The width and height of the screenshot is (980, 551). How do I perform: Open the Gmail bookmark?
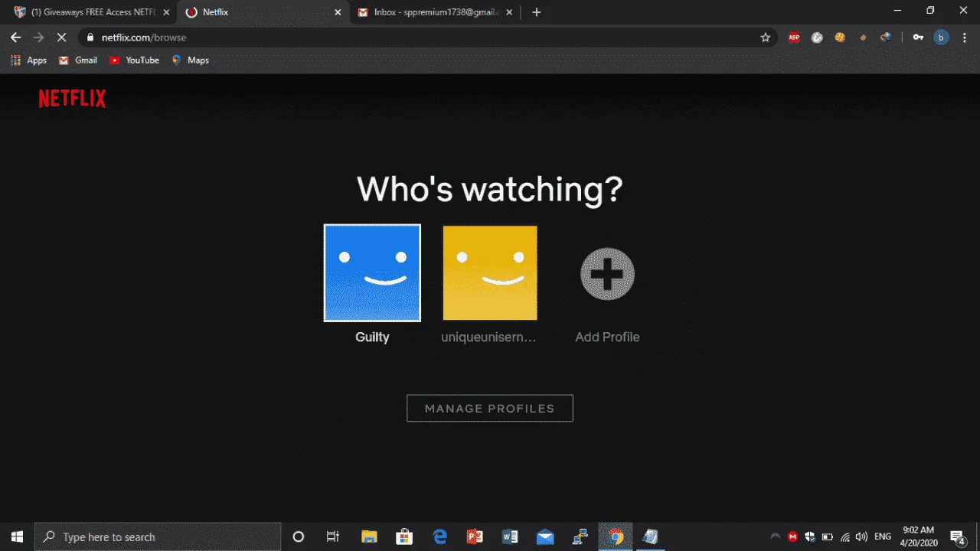[78, 60]
